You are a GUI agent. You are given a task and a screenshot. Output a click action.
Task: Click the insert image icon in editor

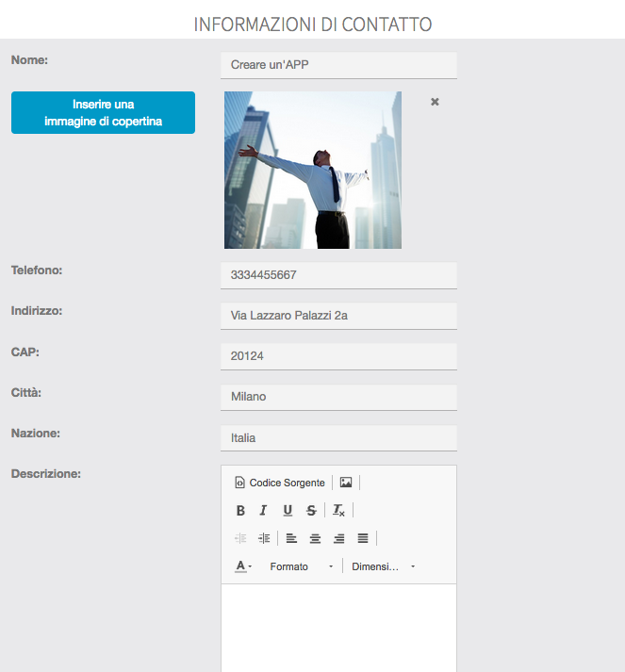click(x=346, y=483)
